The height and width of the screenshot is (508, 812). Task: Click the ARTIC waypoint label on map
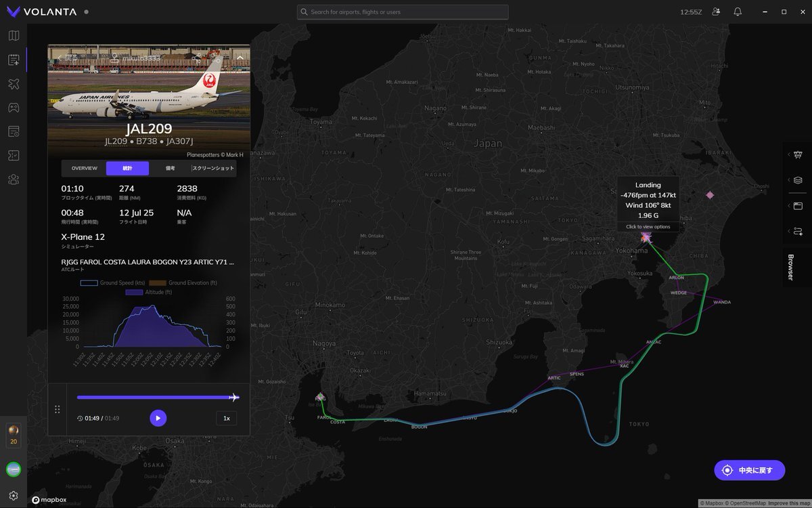pos(554,378)
